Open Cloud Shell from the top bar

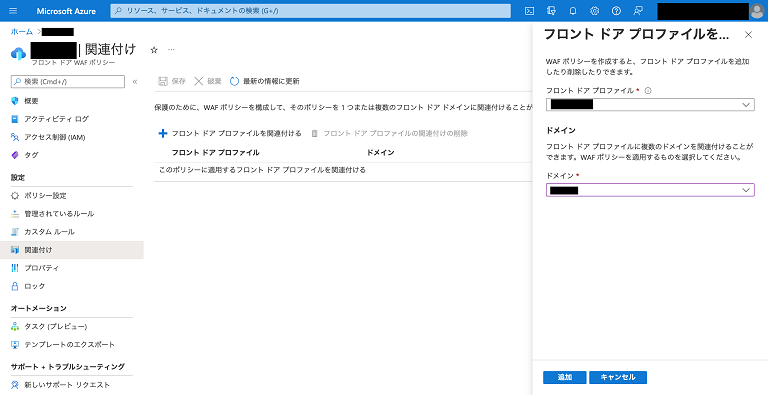tap(530, 10)
